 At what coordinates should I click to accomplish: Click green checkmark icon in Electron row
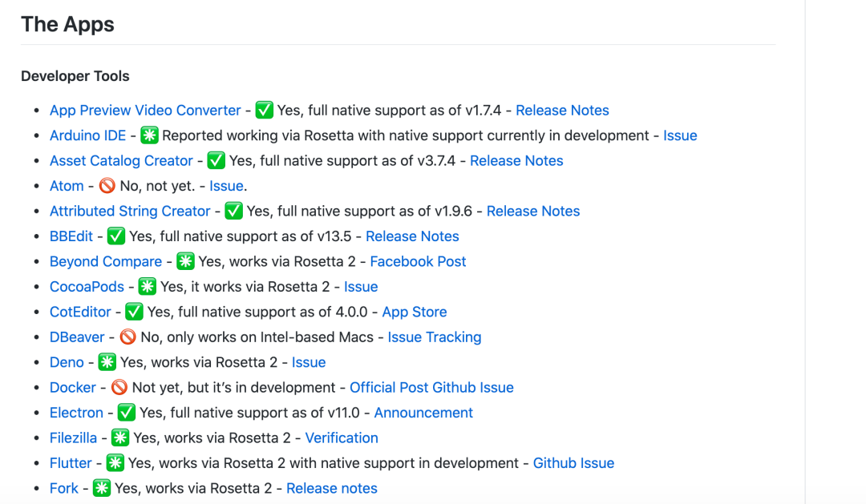(127, 413)
